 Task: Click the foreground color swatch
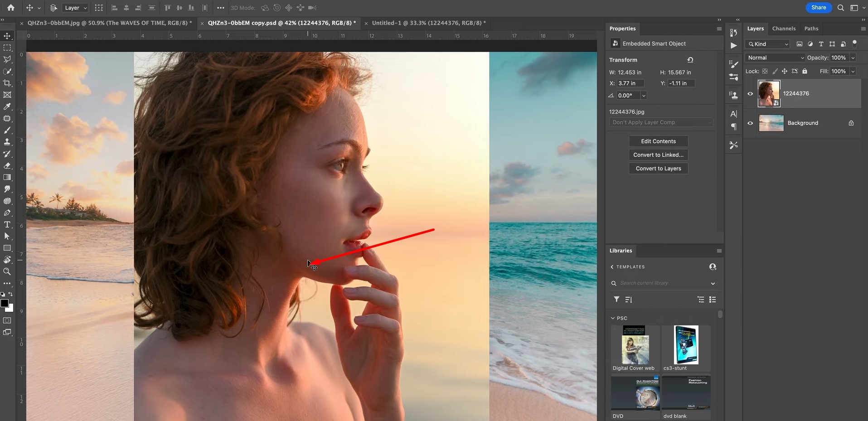point(5,303)
